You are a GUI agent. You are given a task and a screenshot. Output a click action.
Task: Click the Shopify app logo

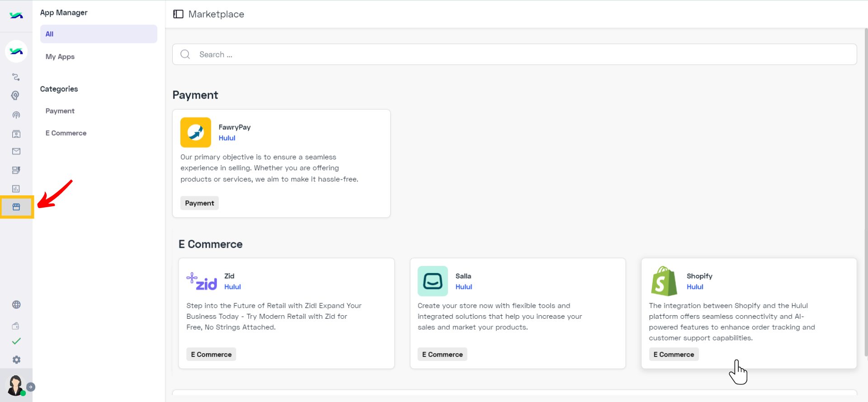click(664, 281)
